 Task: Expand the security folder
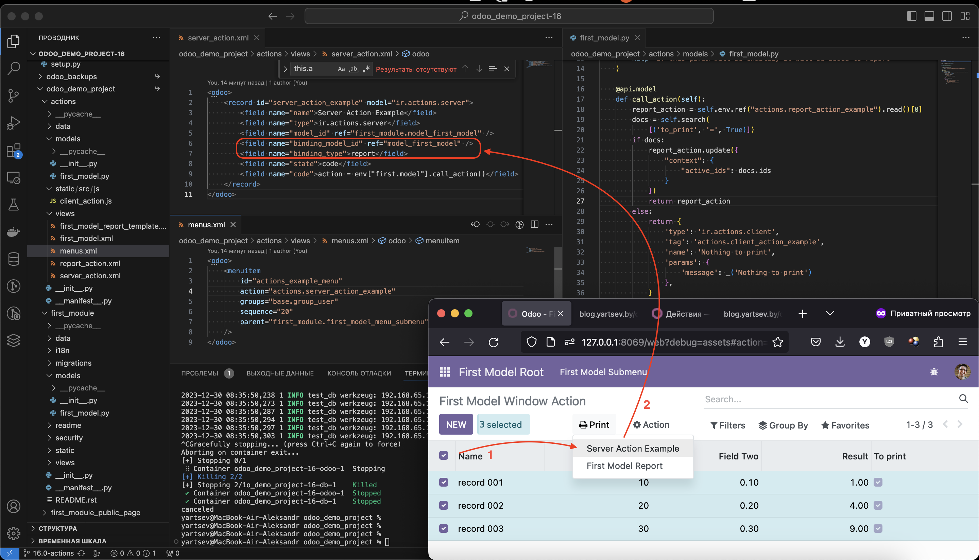pyautogui.click(x=69, y=438)
